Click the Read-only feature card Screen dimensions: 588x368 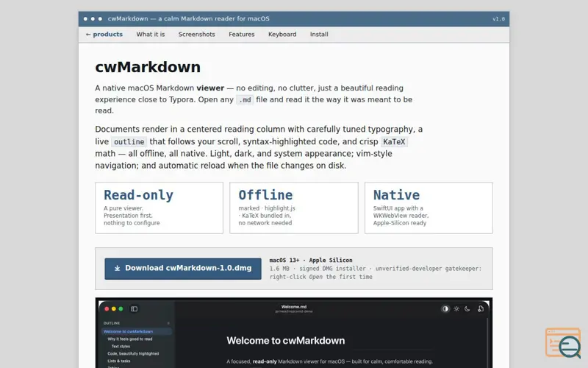click(159, 208)
